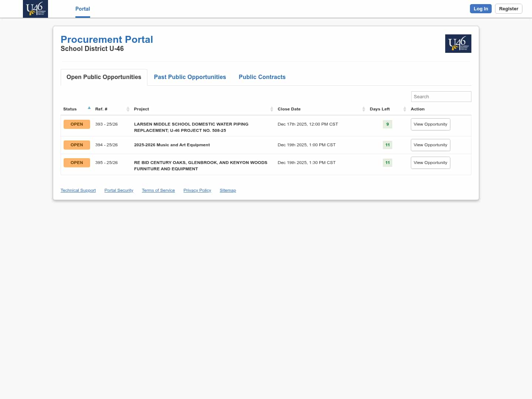This screenshot has height=399, width=532.
Task: Click the U-46 logo beside Procurement Portal heading
Action: pos(458,44)
